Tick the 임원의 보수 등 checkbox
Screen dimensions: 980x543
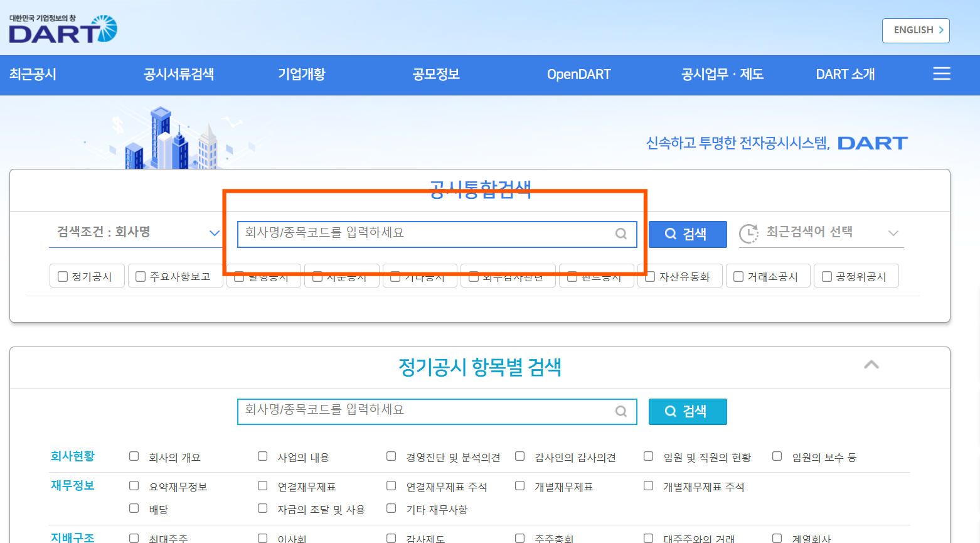pos(777,456)
